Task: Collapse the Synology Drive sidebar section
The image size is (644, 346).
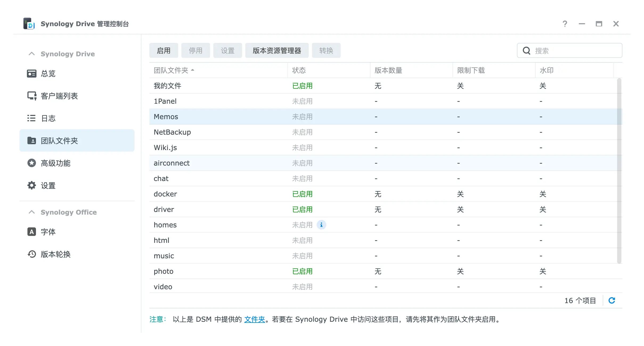Action: 32,54
